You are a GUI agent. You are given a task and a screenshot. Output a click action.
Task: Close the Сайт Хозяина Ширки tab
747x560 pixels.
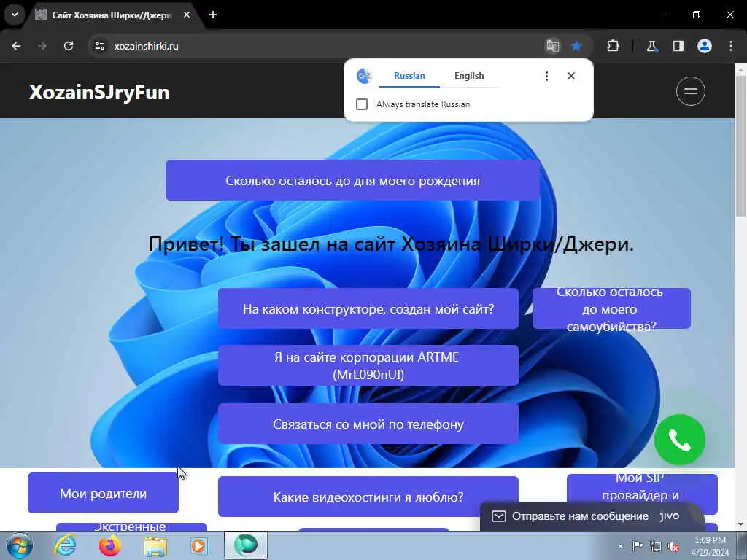[x=187, y=15]
